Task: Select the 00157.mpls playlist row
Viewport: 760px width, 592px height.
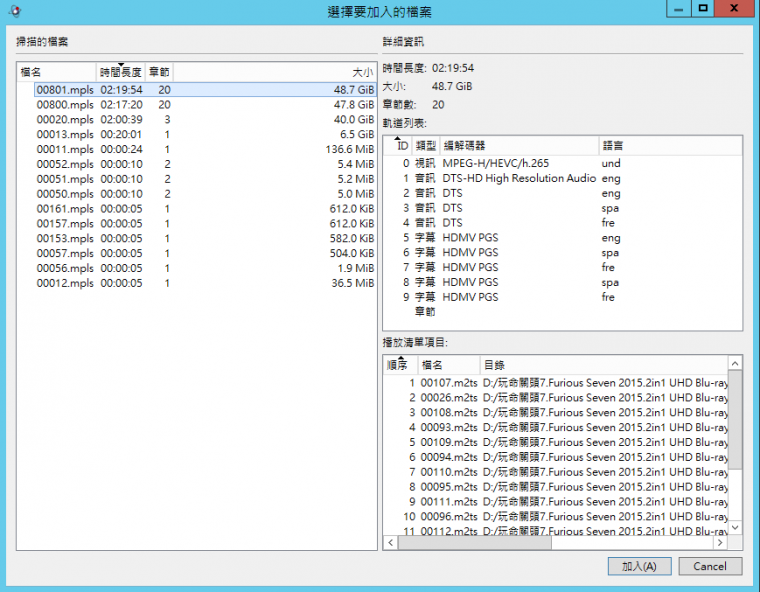Action: tap(206, 224)
